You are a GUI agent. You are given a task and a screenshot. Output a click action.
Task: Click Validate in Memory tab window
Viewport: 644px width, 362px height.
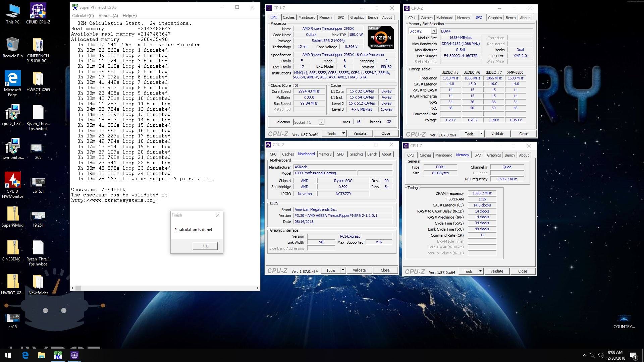pyautogui.click(x=496, y=271)
